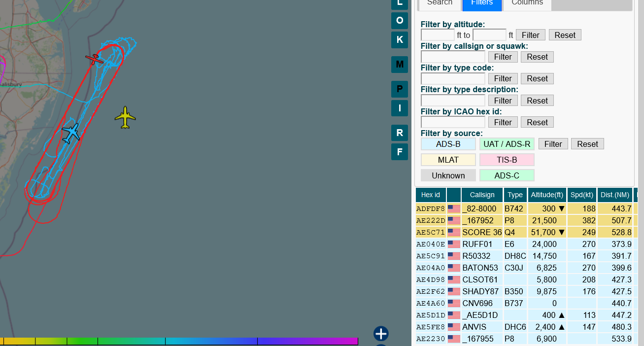Viewport: 644px width, 346px height.
Task: Toggle the ADS-B source filter
Action: 448,144
